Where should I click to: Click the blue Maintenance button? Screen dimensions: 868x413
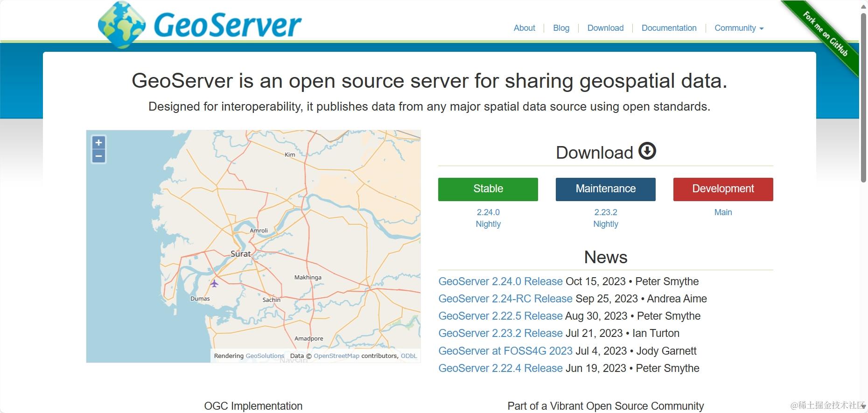pyautogui.click(x=606, y=189)
